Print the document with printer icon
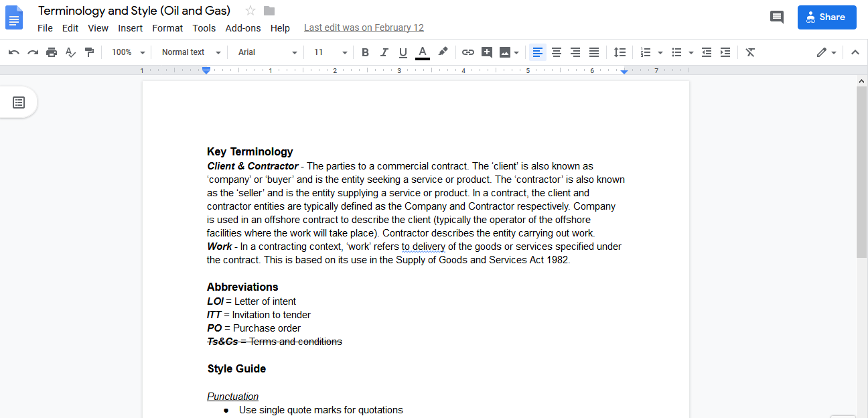 (x=52, y=52)
